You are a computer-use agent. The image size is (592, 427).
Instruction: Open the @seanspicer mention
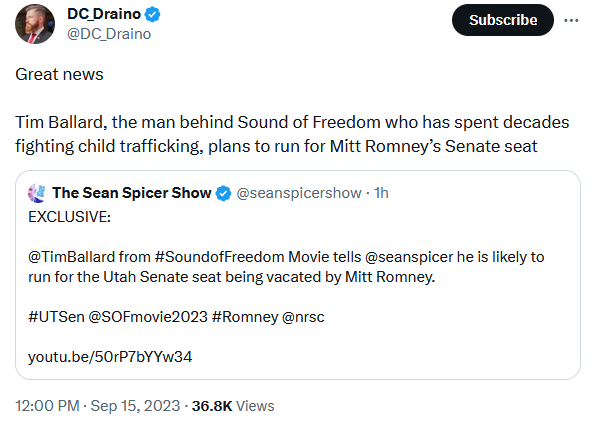409,257
